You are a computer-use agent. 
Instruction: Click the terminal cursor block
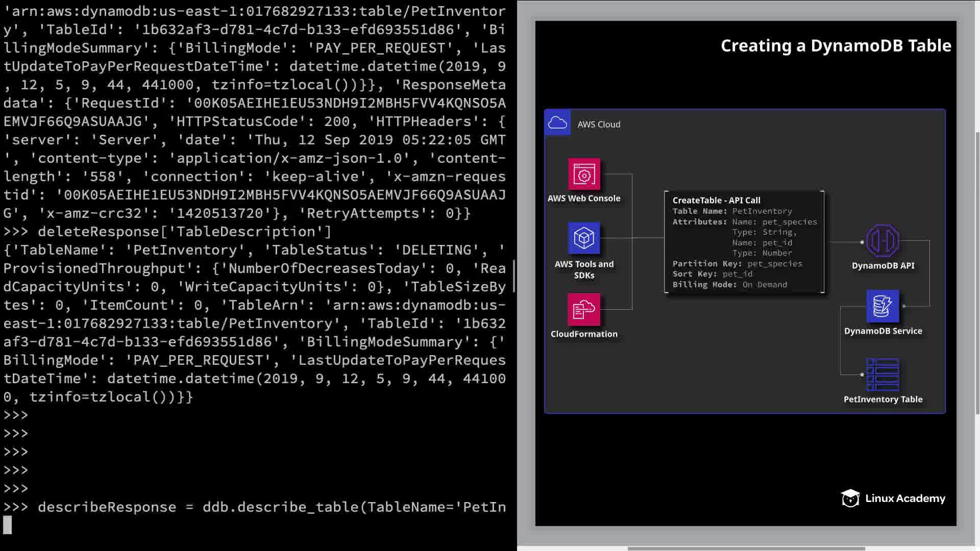tap(8, 525)
